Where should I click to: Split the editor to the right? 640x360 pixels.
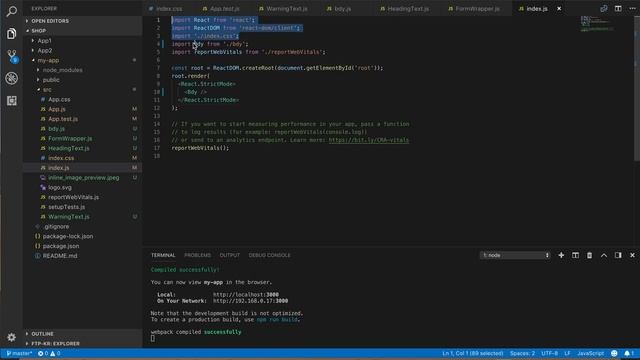coord(618,9)
